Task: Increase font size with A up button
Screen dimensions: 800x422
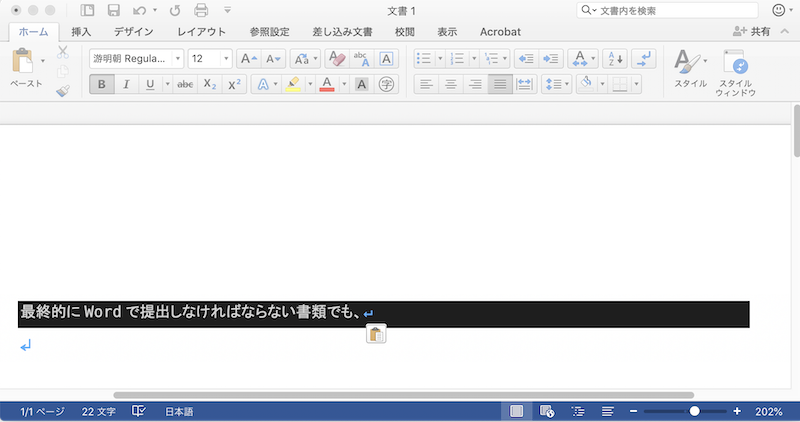Action: pyautogui.click(x=249, y=59)
